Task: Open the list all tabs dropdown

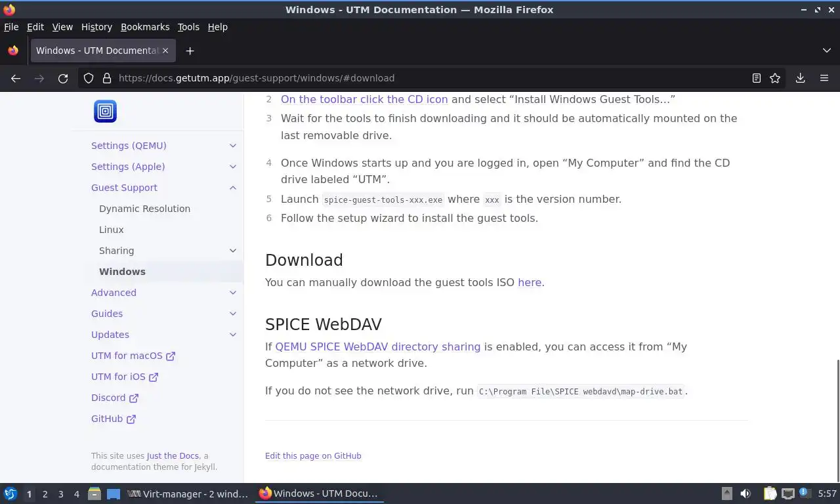Action: 827,51
